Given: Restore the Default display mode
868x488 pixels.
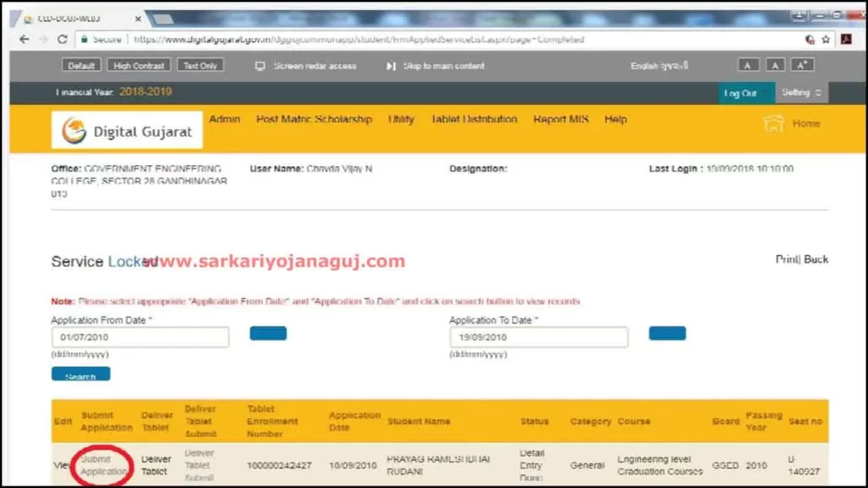Looking at the screenshot, I should pos(82,65).
